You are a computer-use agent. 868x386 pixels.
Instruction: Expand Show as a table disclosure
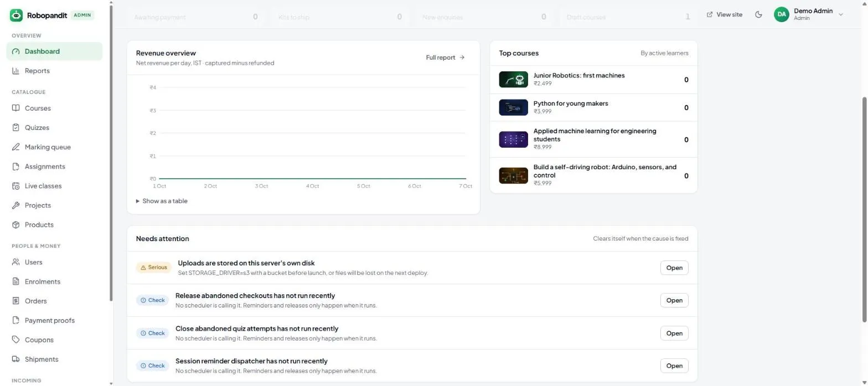[162, 201]
